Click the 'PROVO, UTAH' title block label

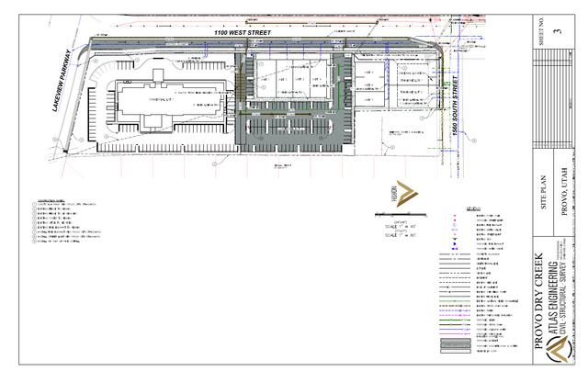564,192
